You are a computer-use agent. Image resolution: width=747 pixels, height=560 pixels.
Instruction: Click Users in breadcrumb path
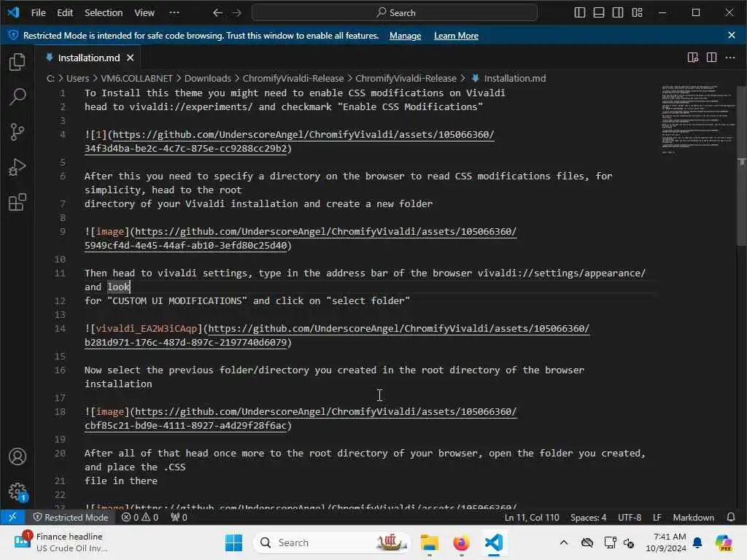click(x=77, y=78)
